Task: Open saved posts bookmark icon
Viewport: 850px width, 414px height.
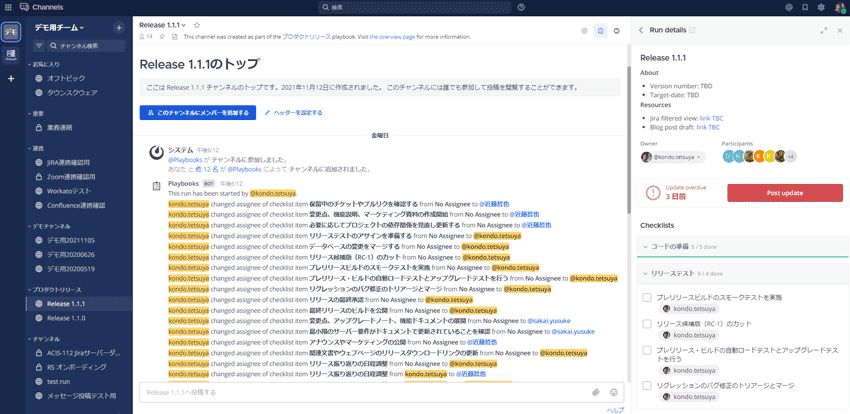Action: [804, 7]
